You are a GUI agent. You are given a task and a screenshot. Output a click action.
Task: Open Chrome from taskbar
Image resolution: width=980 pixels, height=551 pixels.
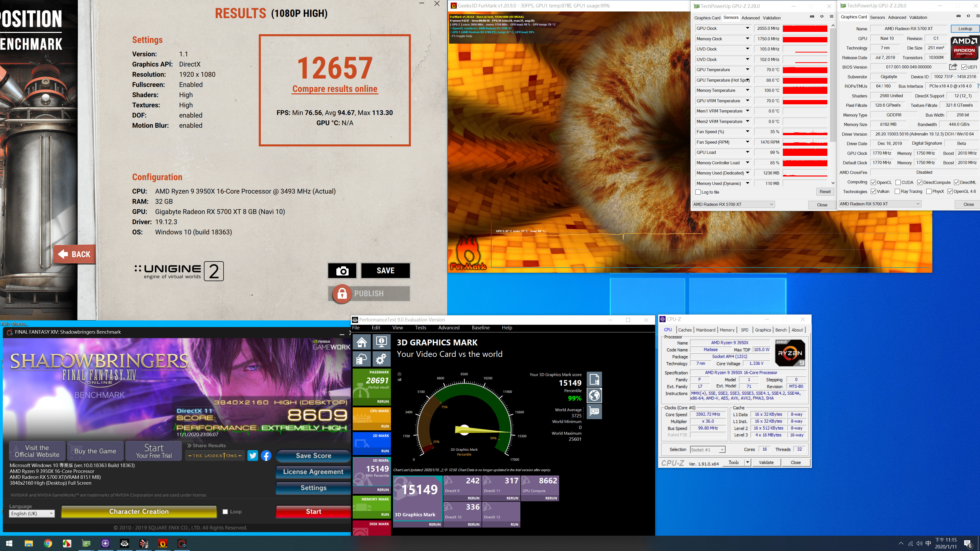click(x=48, y=543)
